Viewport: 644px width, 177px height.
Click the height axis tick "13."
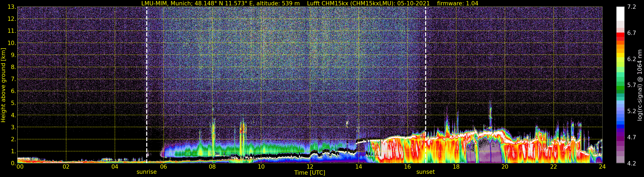[x=12, y=7]
